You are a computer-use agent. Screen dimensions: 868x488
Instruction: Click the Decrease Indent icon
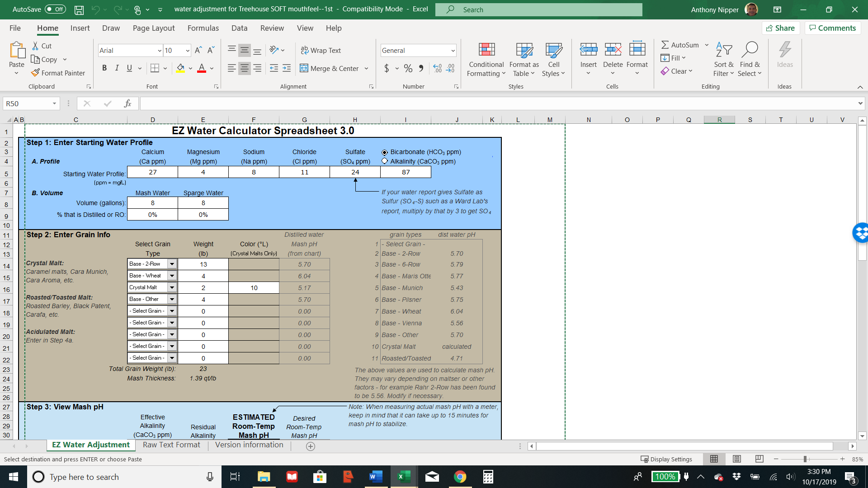[x=274, y=68]
